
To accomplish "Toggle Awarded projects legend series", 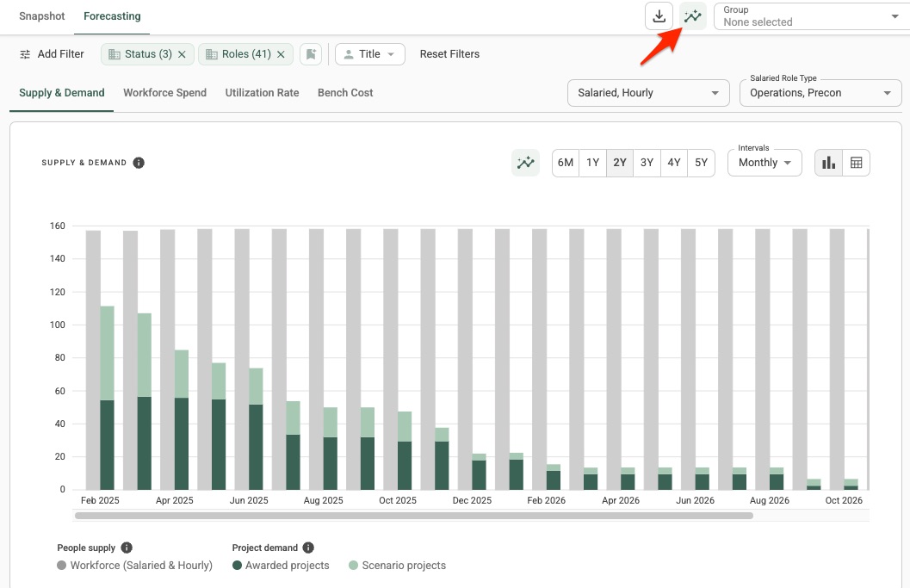I will (281, 566).
